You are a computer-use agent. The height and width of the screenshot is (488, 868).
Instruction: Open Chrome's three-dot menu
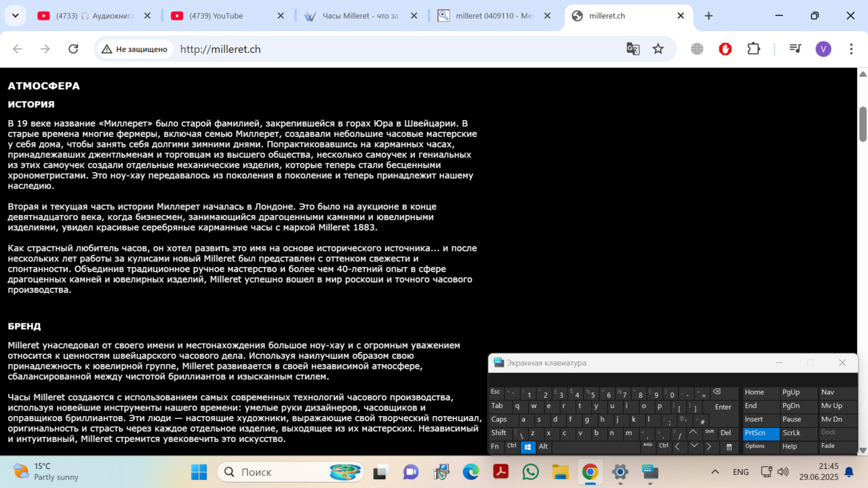851,49
